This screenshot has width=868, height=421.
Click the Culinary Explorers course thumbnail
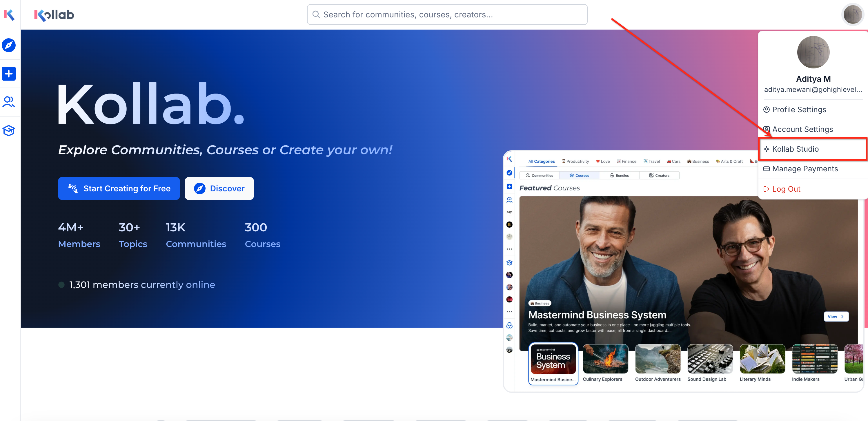(605, 359)
